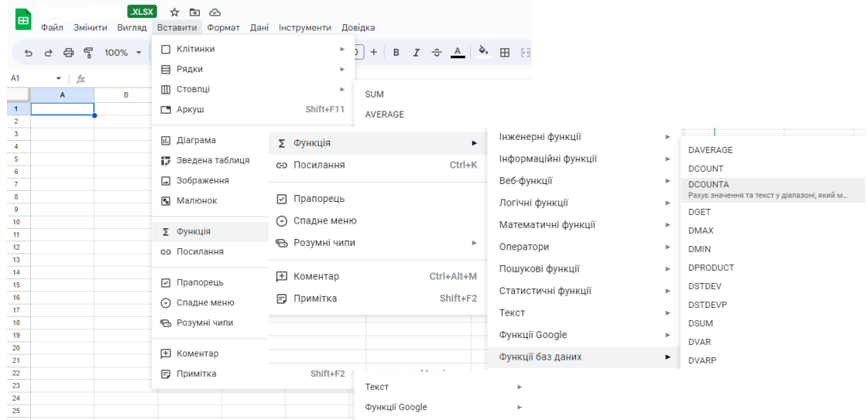Screen dimensions: 868x420
Task: Click the Redo arrow in the toolbar
Action: point(48,53)
